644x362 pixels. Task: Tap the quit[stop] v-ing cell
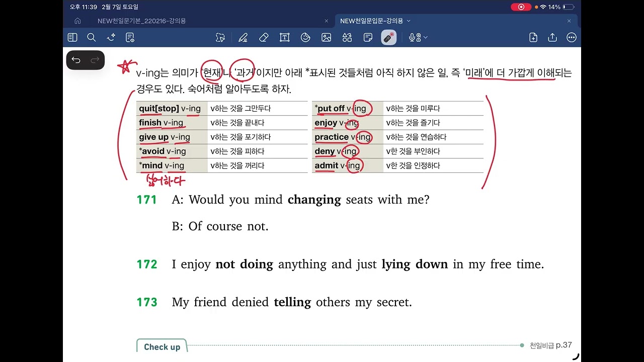[x=172, y=109]
